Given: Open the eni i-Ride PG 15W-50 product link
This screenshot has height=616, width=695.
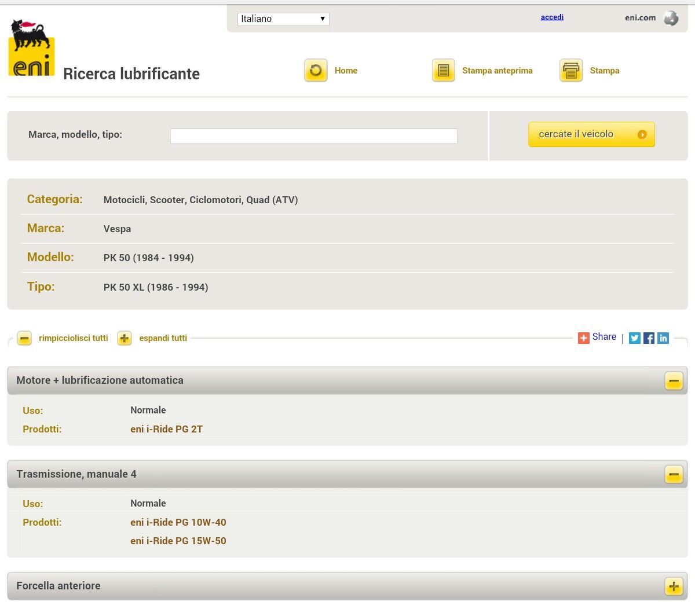Looking at the screenshot, I should (178, 541).
